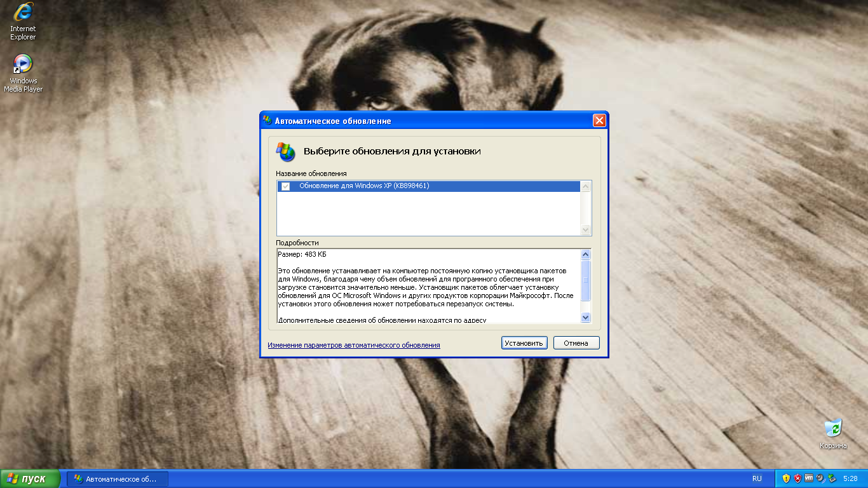Click the details pane scrollbar thumb
Image resolution: width=868 pixels, height=488 pixels.
coord(586,280)
